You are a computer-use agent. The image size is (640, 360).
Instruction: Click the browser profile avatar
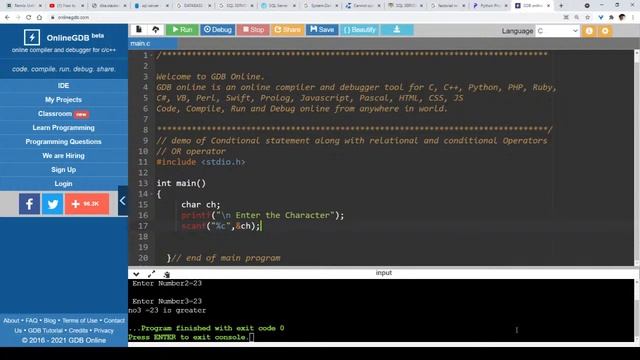622,18
